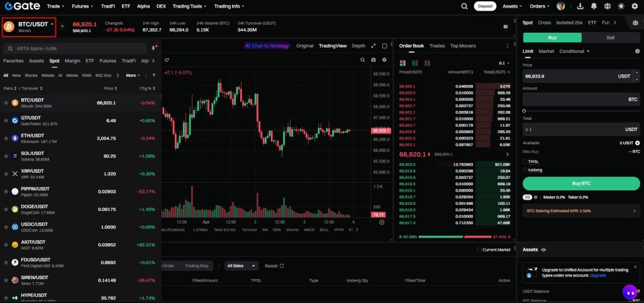Open chart settings gear icon
The image size is (644, 303).
pyautogui.click(x=384, y=60)
